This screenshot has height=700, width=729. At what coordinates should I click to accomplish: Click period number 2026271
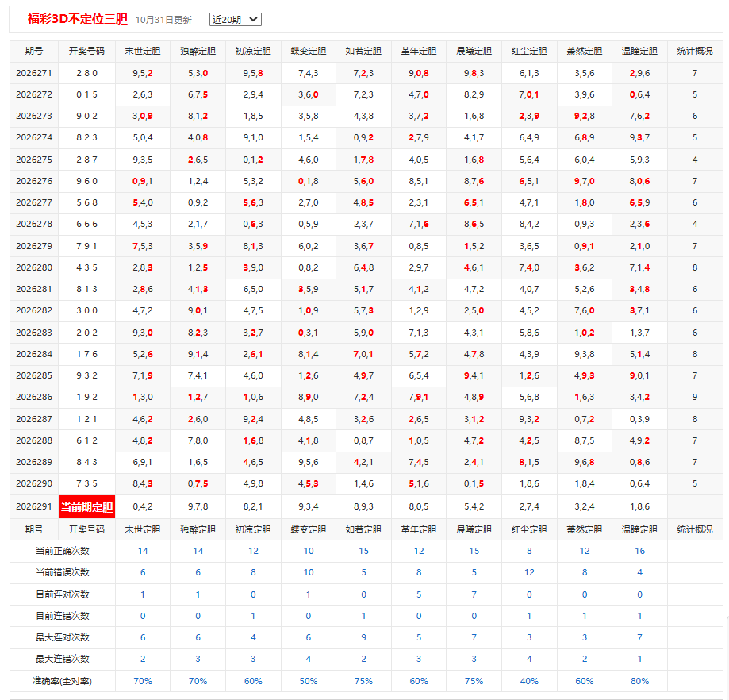(x=34, y=73)
